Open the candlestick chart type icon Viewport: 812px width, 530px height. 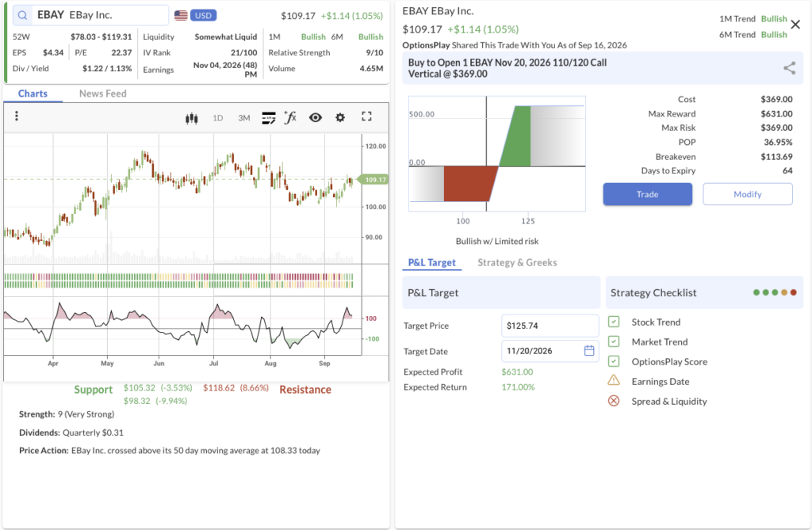click(192, 118)
